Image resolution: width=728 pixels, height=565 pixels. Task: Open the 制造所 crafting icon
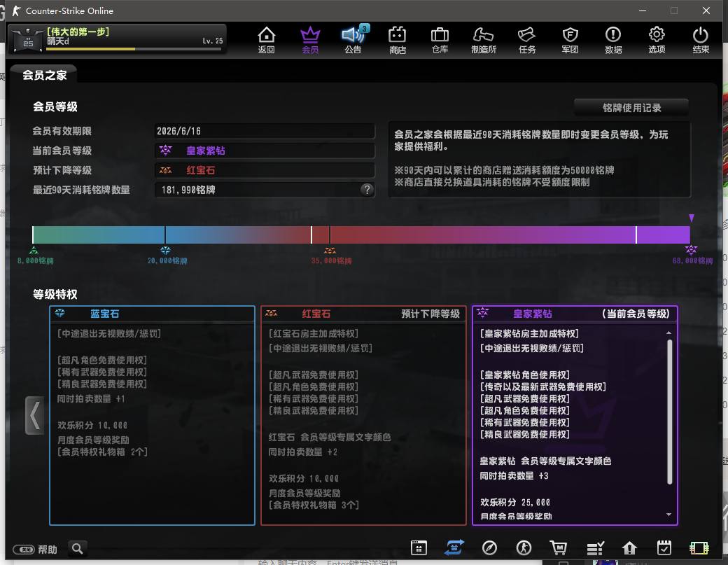pos(483,40)
